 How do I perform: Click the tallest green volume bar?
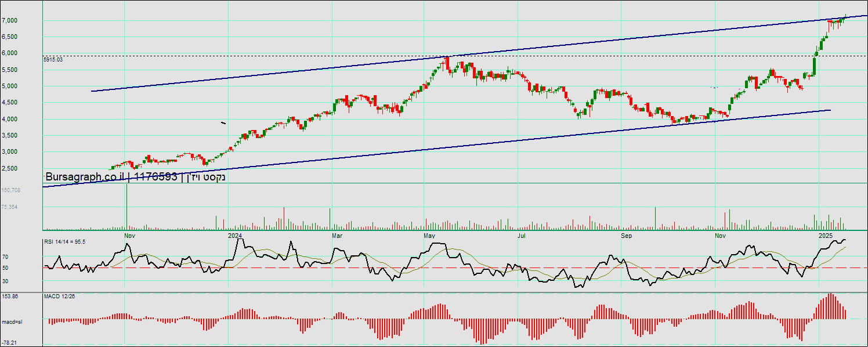(x=126, y=207)
